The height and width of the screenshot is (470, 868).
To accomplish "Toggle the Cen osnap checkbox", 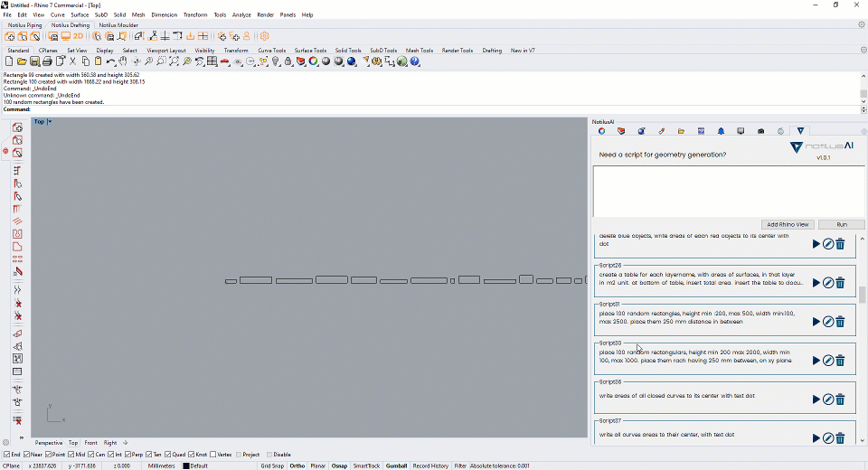I will point(91,455).
